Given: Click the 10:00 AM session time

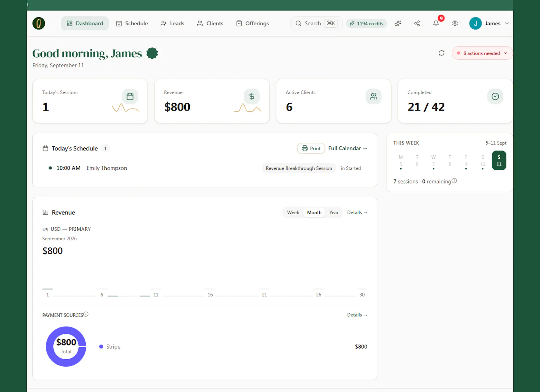Looking at the screenshot, I should click(69, 168).
